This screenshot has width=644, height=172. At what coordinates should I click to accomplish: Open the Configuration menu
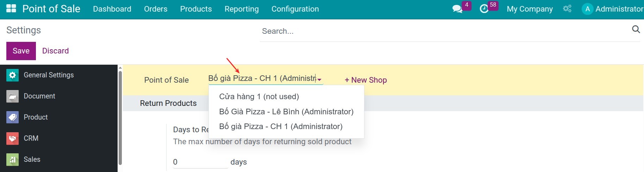(295, 9)
